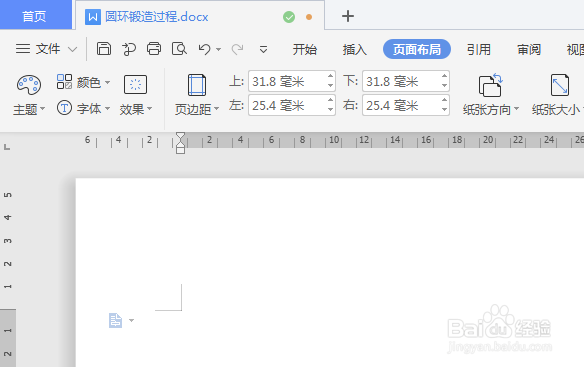Click the green cloud sync checkmark icon
The width and height of the screenshot is (584, 367).
pos(289,17)
